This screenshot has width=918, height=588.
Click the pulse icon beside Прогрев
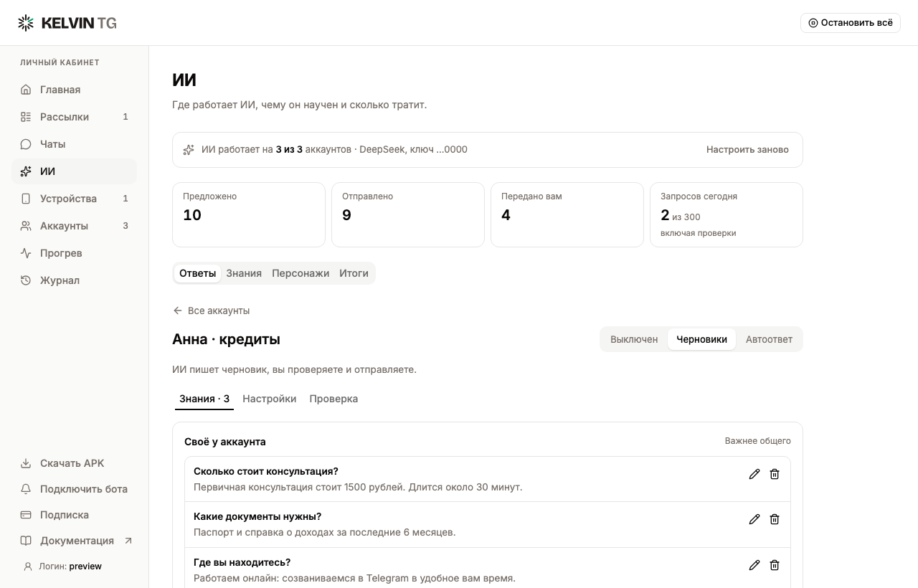pos(26,253)
